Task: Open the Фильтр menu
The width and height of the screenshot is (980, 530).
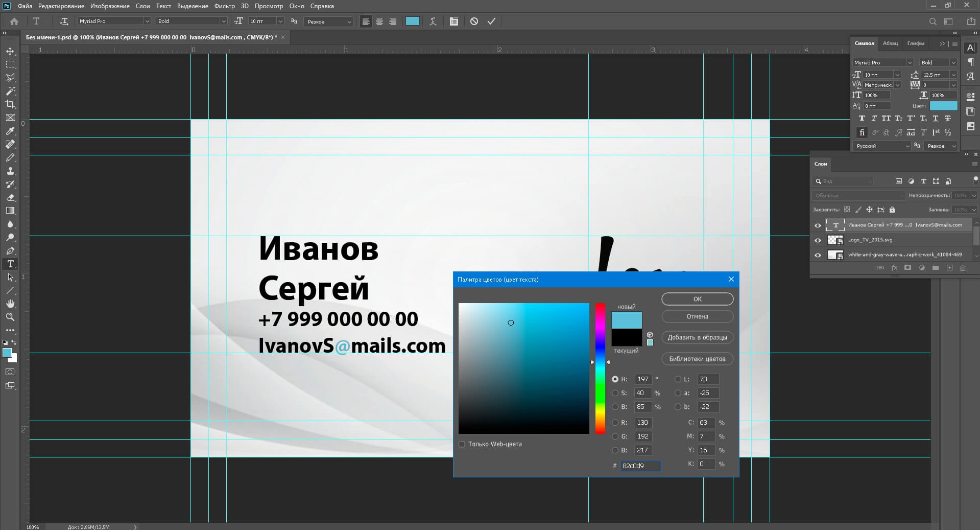Action: (x=224, y=6)
